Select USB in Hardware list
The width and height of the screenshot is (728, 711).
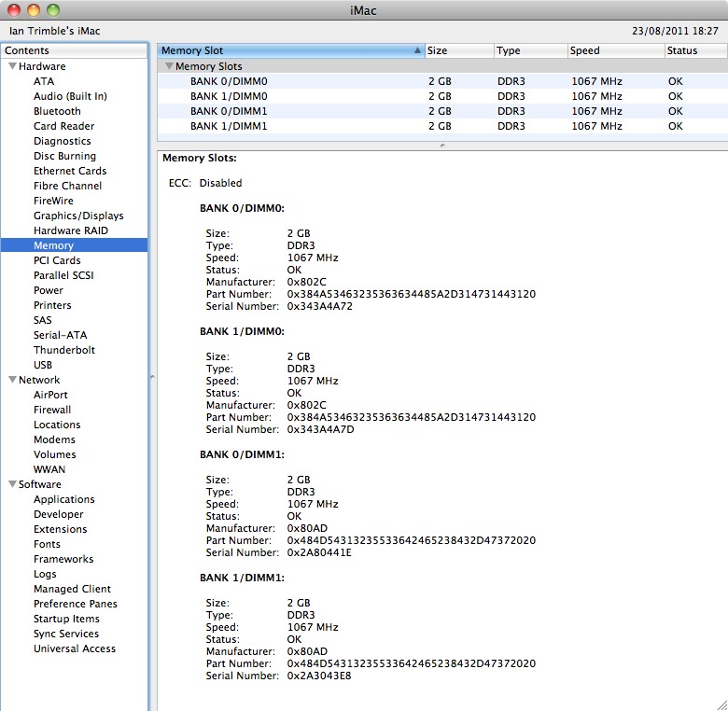43,365
